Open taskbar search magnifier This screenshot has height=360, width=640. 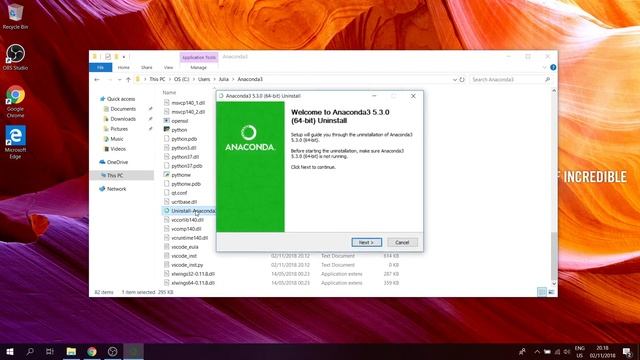pyautogui.click(x=30, y=351)
